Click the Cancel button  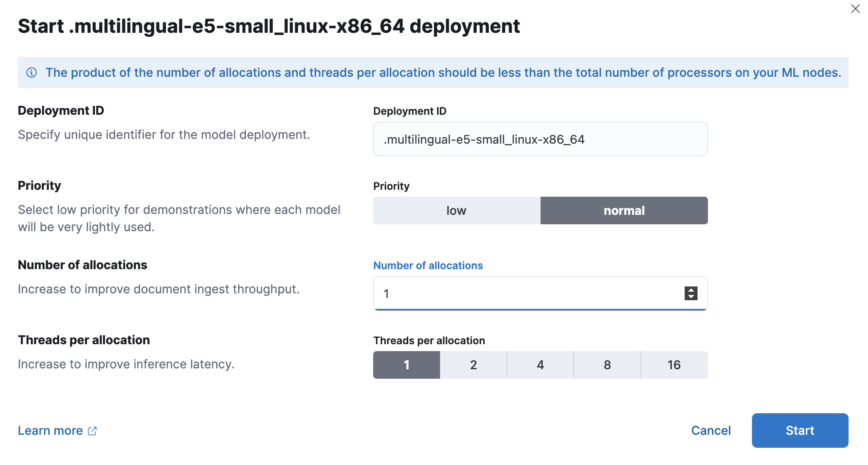[x=711, y=430]
